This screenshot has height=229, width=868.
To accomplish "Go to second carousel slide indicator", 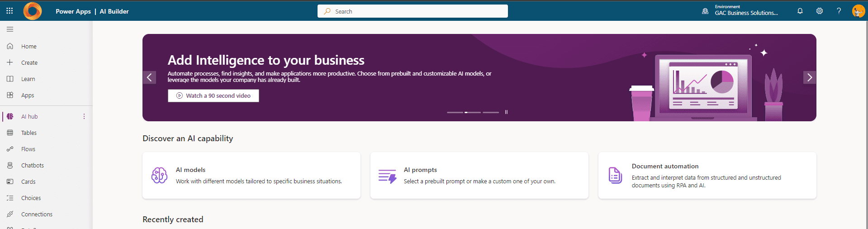I will point(473,112).
